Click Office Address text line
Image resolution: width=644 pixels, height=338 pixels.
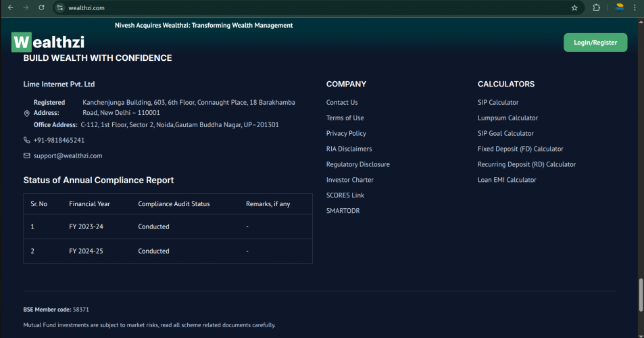tap(156, 125)
